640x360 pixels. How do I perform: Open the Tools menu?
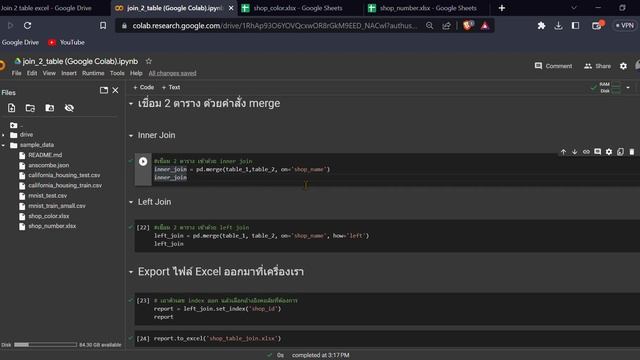point(117,73)
